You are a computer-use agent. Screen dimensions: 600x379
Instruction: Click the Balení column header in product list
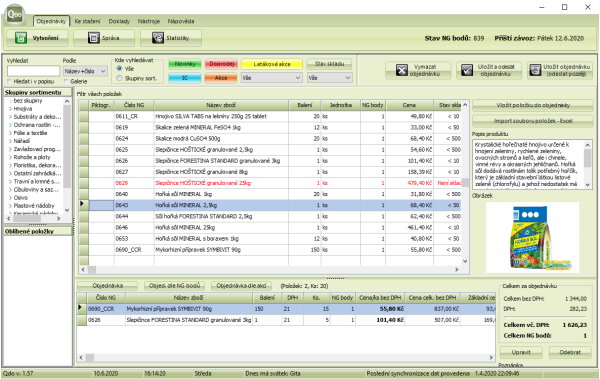(x=305, y=105)
